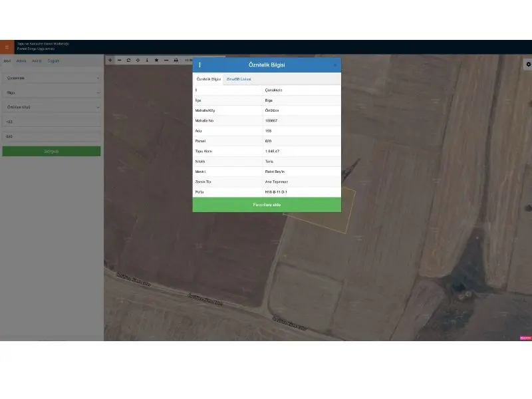Click the green Favorilere ekle button
The image size is (532, 399).
267,205
